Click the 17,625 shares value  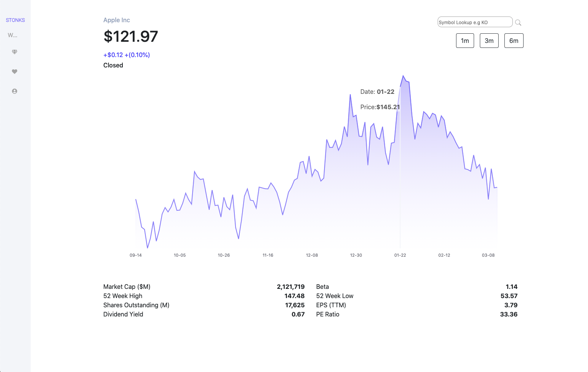295,305
